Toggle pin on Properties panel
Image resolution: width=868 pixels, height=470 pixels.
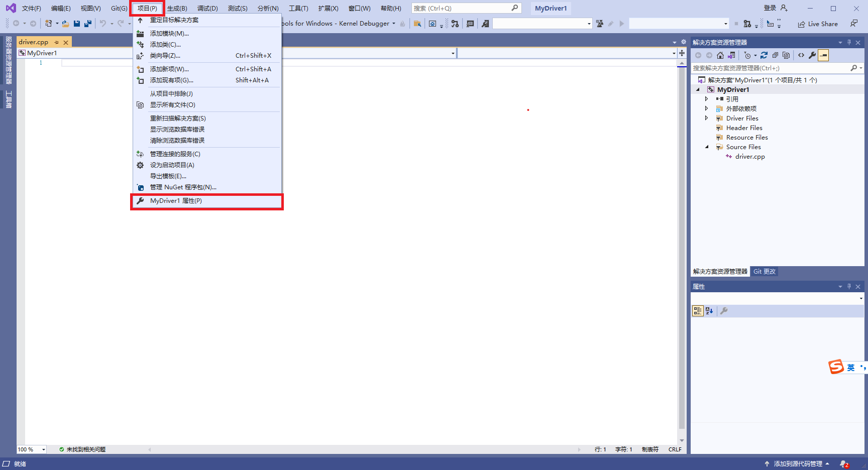pos(849,286)
